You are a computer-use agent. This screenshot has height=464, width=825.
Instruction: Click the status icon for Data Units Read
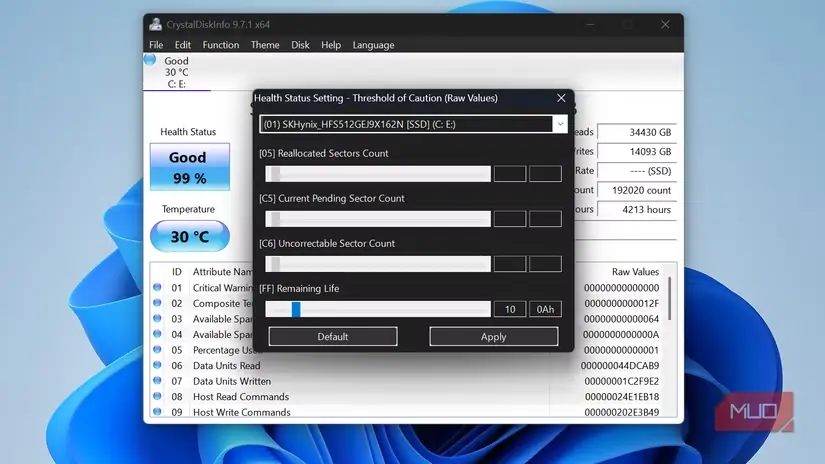click(x=157, y=365)
